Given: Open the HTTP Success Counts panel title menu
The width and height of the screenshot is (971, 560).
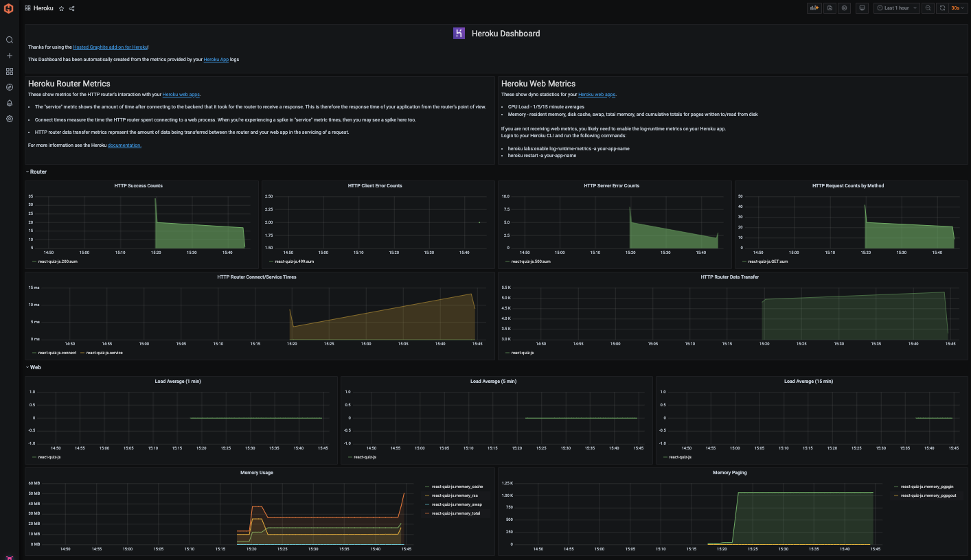Looking at the screenshot, I should pyautogui.click(x=139, y=186).
